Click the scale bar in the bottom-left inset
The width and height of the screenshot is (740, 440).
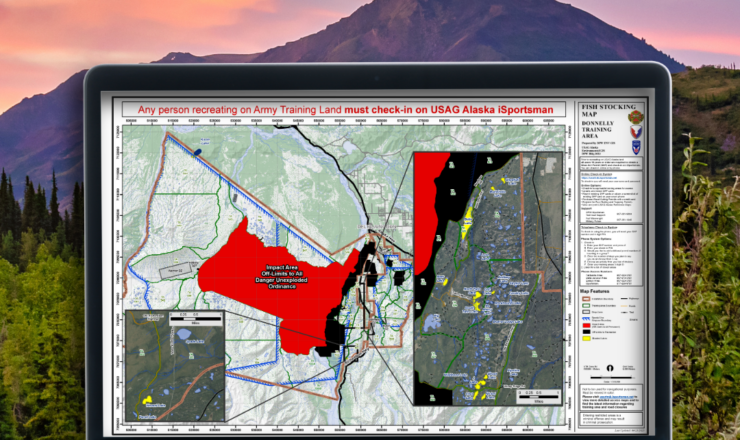coord(195,318)
